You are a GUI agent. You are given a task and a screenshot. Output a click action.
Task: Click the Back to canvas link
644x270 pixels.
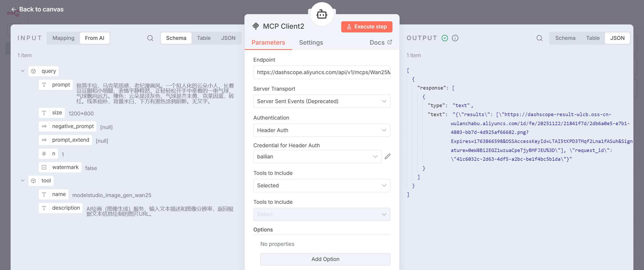(x=37, y=9)
